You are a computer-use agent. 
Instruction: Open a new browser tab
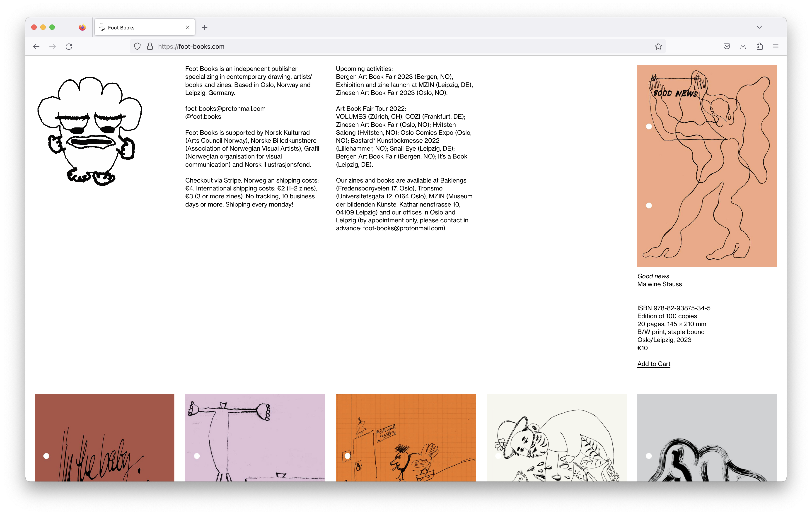[x=205, y=27]
